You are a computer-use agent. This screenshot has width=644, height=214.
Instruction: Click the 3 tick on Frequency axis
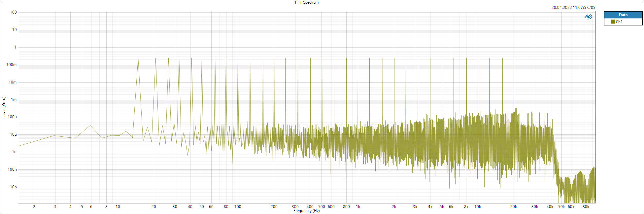[x=55, y=207]
